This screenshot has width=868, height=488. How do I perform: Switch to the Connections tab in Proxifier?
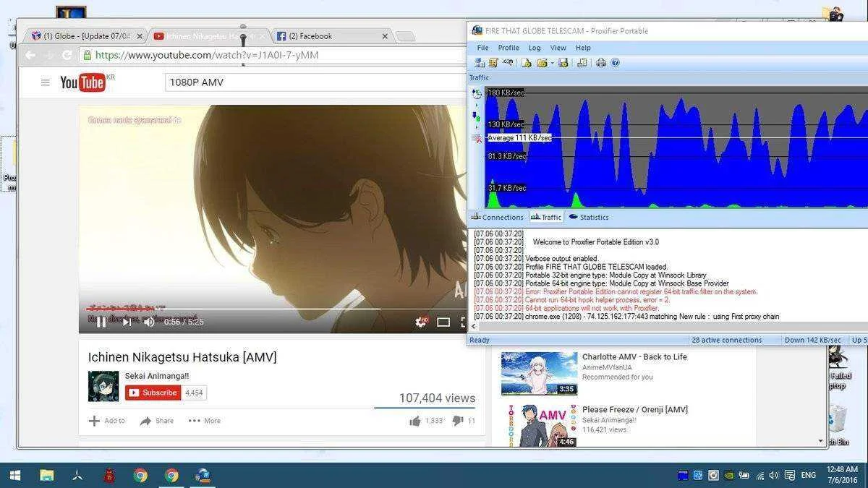click(497, 217)
